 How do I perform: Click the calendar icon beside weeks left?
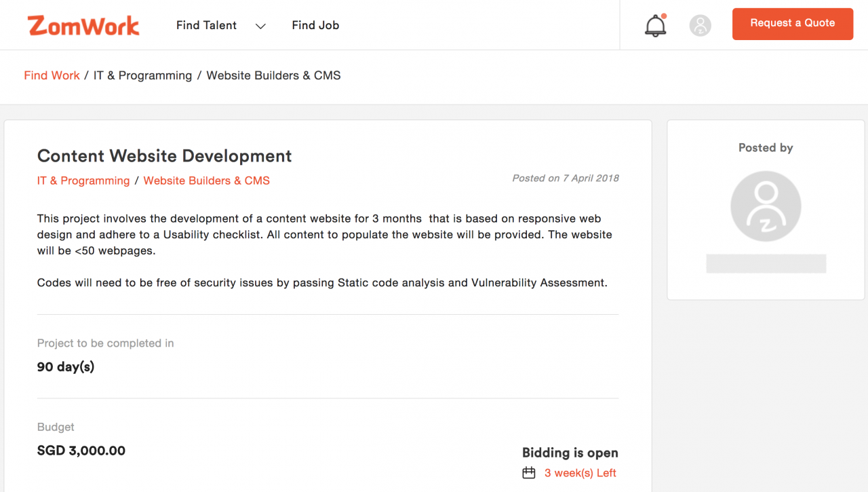click(x=529, y=473)
